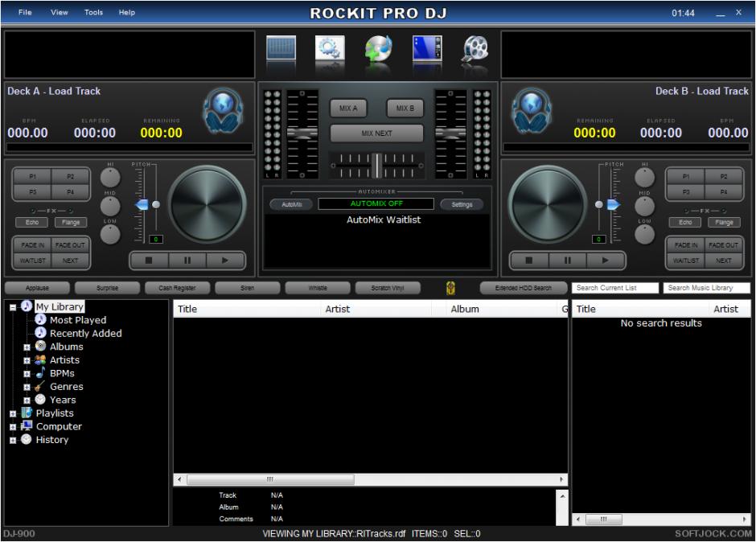
Task: Expand the Genres node
Action: click(x=27, y=388)
